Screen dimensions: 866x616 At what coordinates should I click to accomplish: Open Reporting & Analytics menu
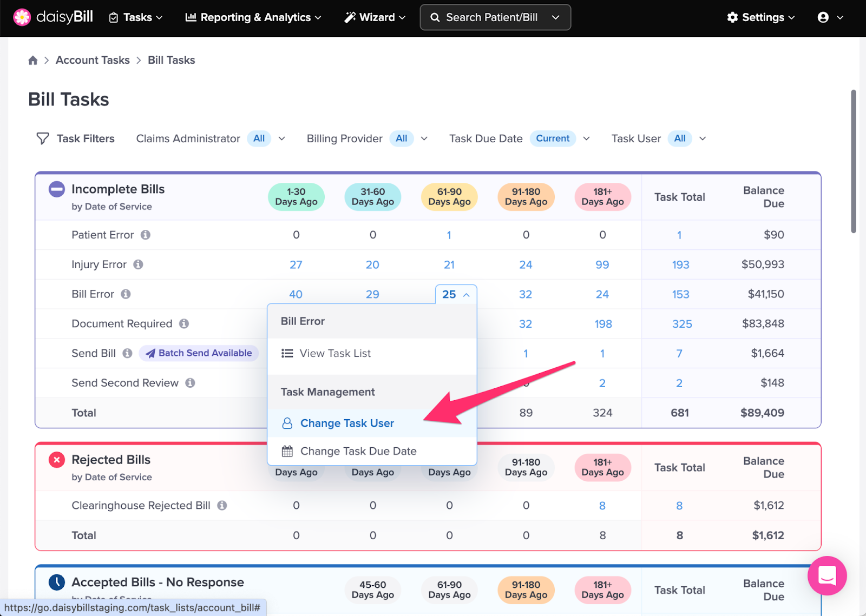coord(253,17)
